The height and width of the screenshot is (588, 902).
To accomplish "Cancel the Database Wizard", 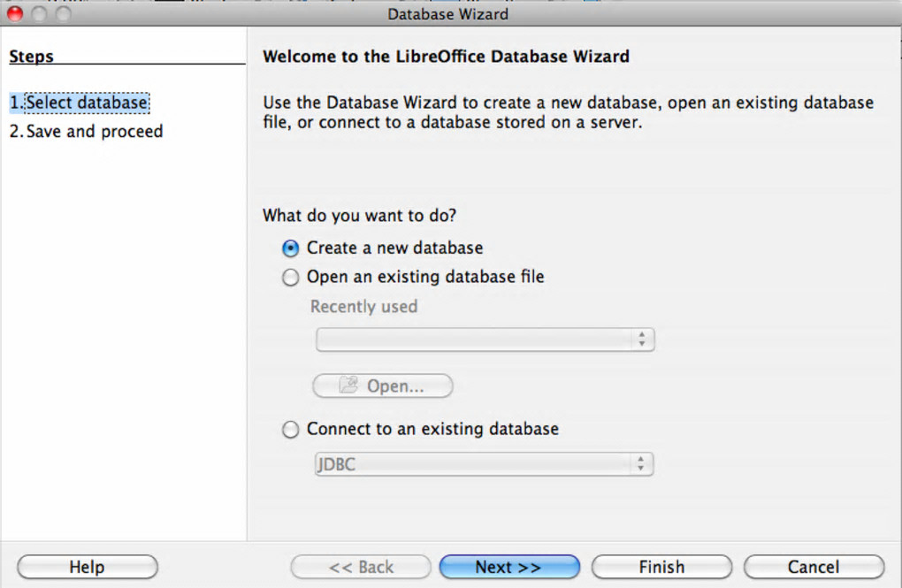I will coord(814,567).
